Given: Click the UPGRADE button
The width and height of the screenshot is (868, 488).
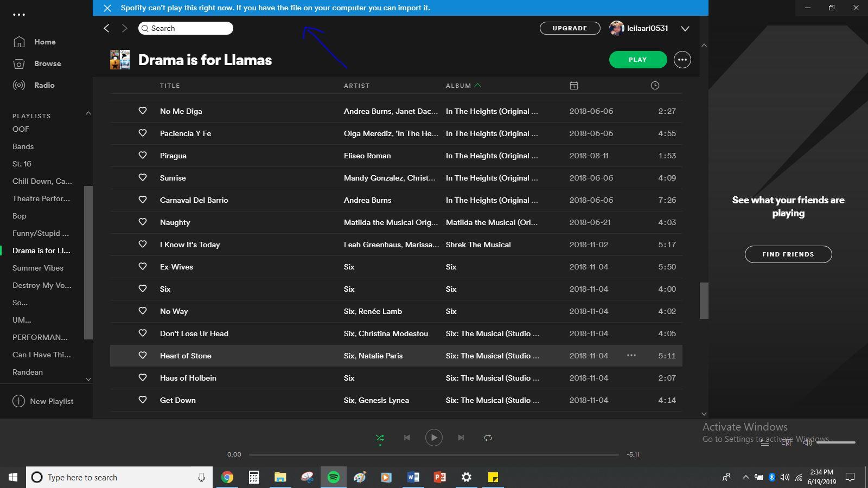Looking at the screenshot, I should (x=570, y=28).
